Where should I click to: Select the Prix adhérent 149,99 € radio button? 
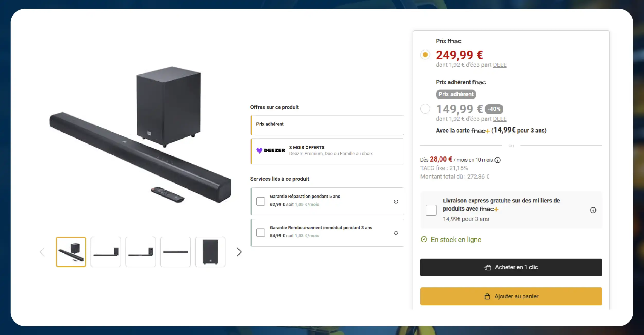(x=425, y=109)
